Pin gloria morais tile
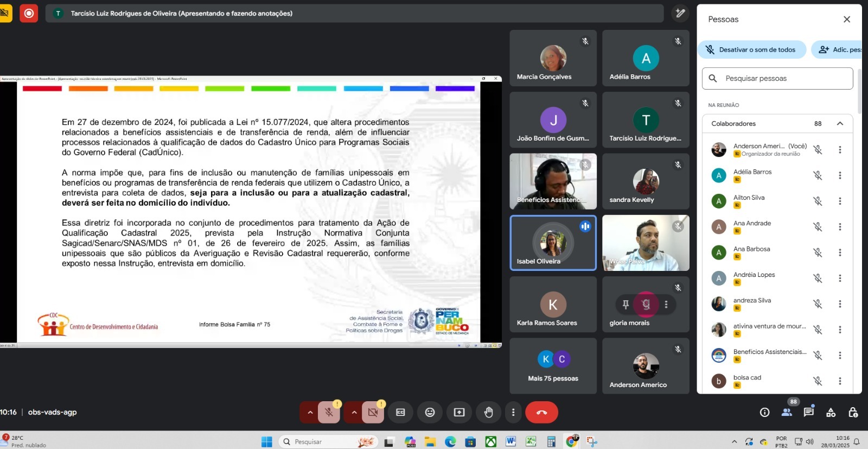Screen dimensions: 868x449 [x=626, y=305]
